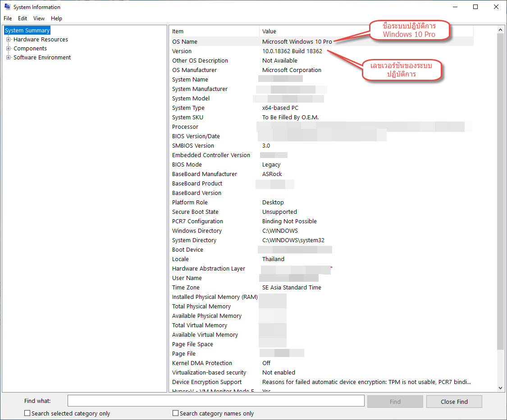Select the Hardware Resources tree item
Viewport: 507px width, 420px height.
click(x=41, y=40)
